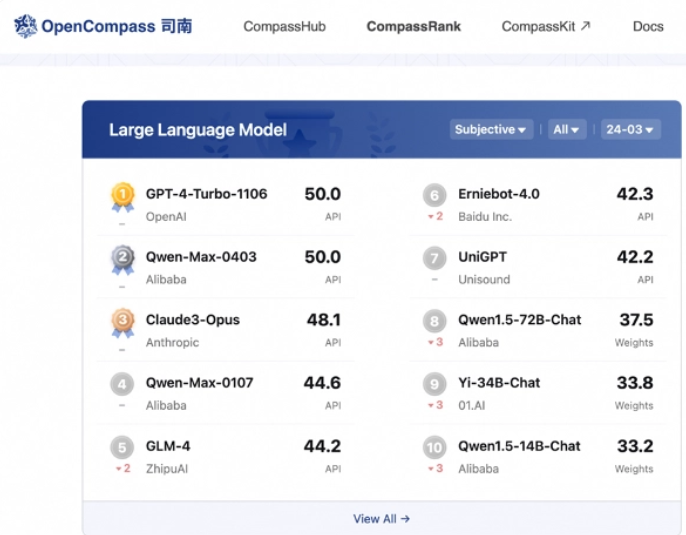The height and width of the screenshot is (535, 686).
Task: Click the API label under GPT-4-Turbo-1106 score
Action: point(333,217)
